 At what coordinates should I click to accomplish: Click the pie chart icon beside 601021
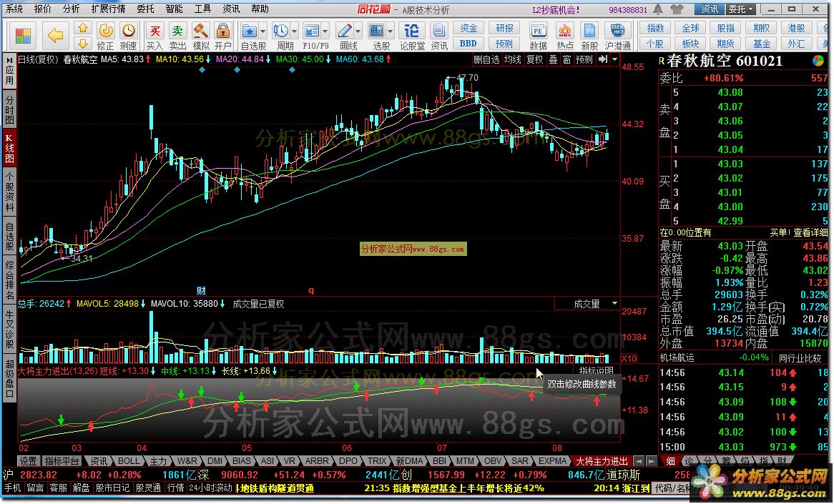coord(818,61)
